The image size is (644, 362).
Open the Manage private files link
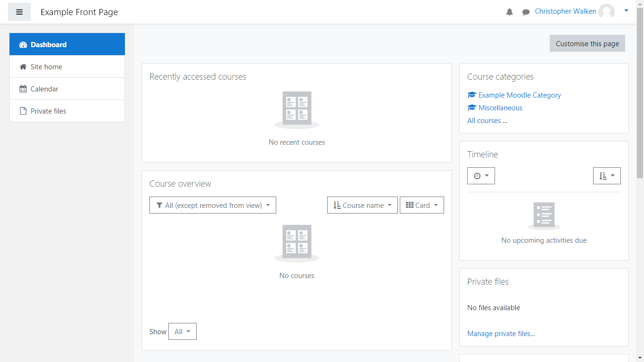[501, 334]
